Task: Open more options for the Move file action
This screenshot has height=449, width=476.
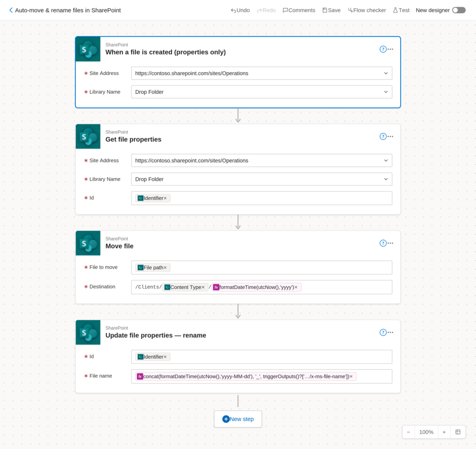Action: [390, 243]
